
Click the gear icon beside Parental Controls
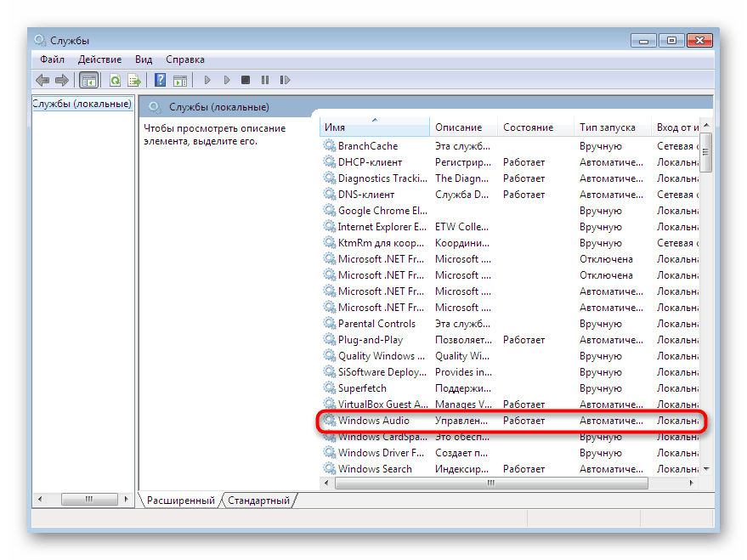[x=329, y=323]
